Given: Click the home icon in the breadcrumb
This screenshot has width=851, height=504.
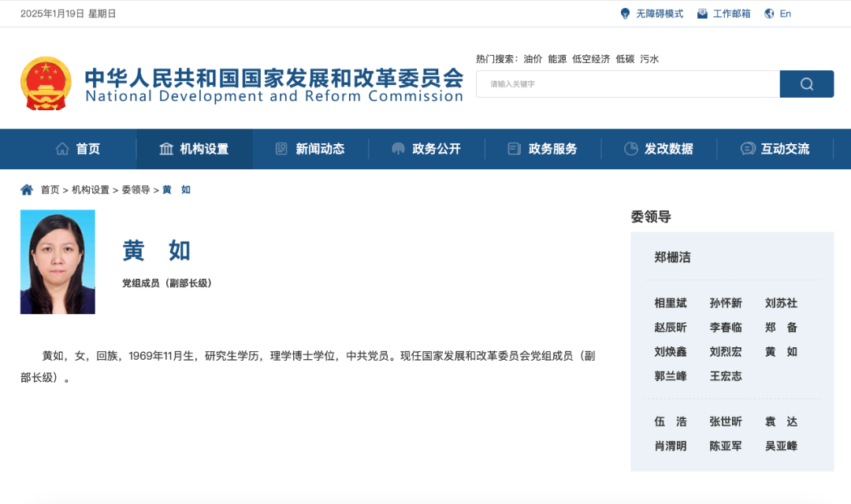Looking at the screenshot, I should pyautogui.click(x=28, y=189).
